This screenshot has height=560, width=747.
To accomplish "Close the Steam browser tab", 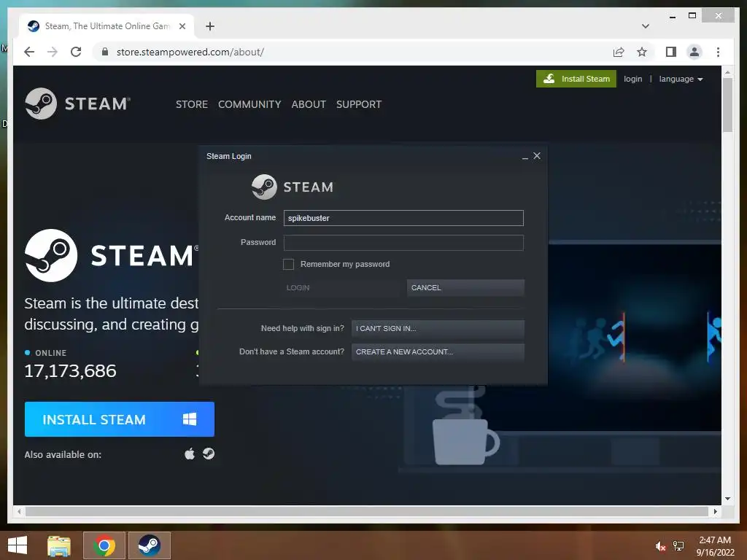I will tap(182, 26).
